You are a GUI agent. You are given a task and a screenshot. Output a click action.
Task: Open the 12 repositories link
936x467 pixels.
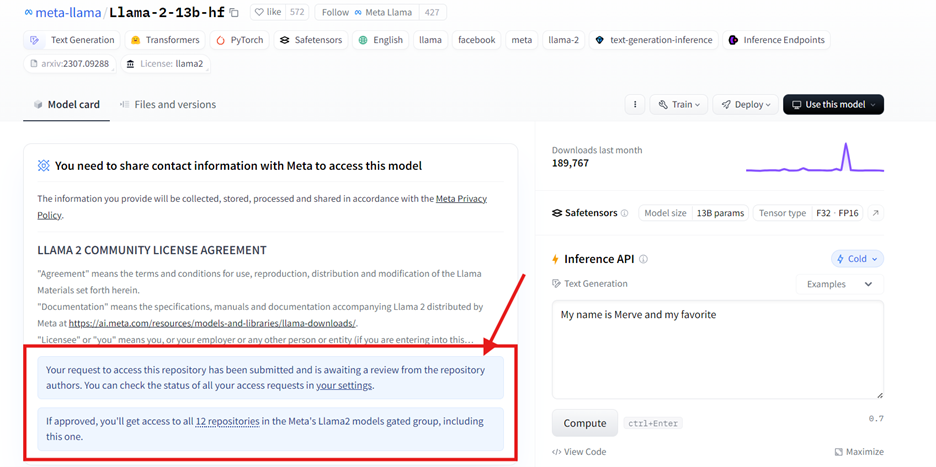(227, 421)
